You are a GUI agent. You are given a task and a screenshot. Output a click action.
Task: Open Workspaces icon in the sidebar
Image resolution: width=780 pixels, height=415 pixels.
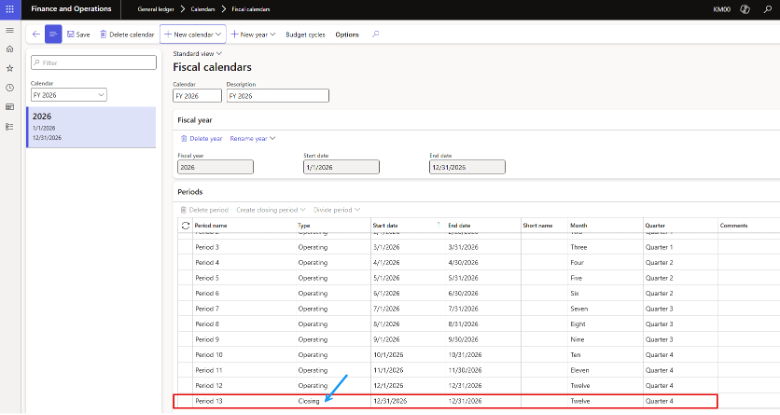tap(9, 107)
